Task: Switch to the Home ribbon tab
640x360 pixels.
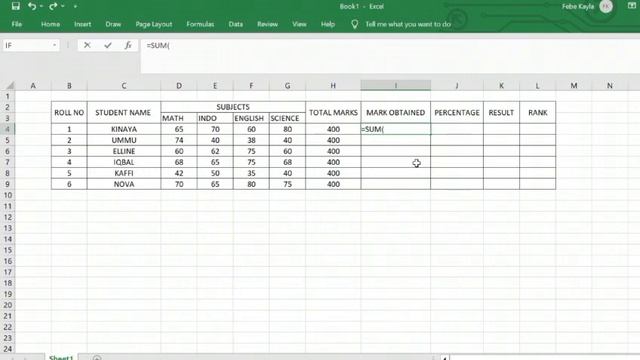Action: [50, 24]
